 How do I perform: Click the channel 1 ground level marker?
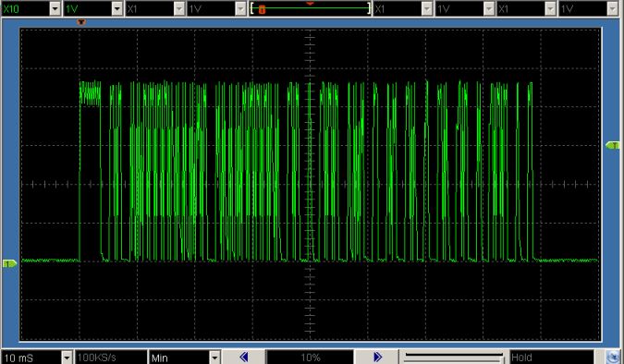coord(10,263)
